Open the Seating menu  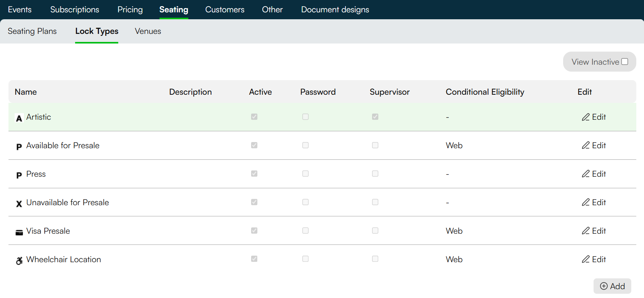[174, 10]
